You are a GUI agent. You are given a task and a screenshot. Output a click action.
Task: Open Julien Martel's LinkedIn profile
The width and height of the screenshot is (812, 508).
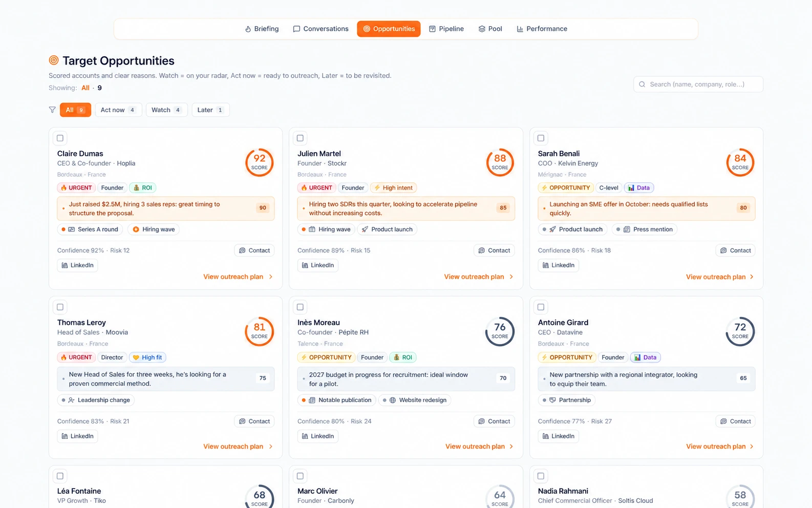(x=318, y=265)
